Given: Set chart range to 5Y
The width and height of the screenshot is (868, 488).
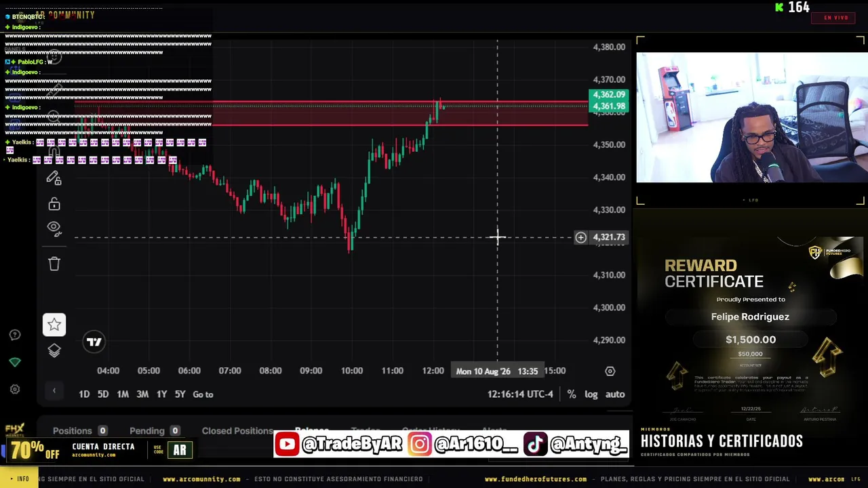Looking at the screenshot, I should [180, 394].
